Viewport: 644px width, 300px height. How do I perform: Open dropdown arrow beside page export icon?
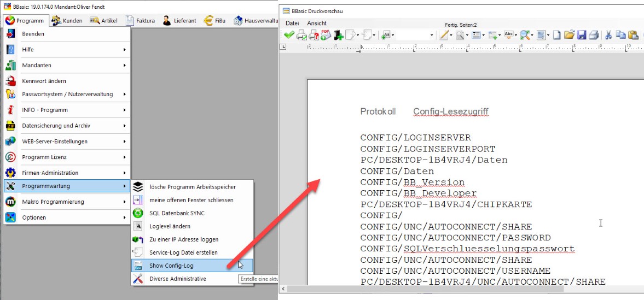click(358, 36)
